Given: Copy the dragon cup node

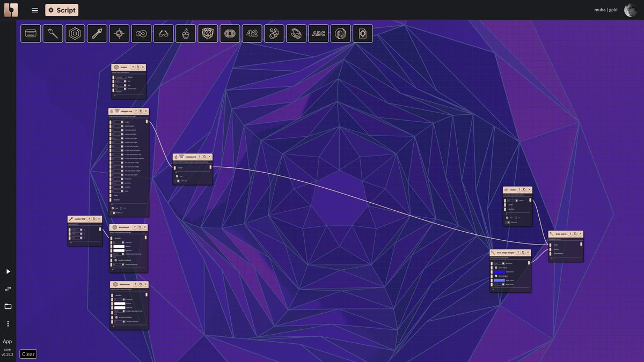Looking at the screenshot, I should [141, 111].
